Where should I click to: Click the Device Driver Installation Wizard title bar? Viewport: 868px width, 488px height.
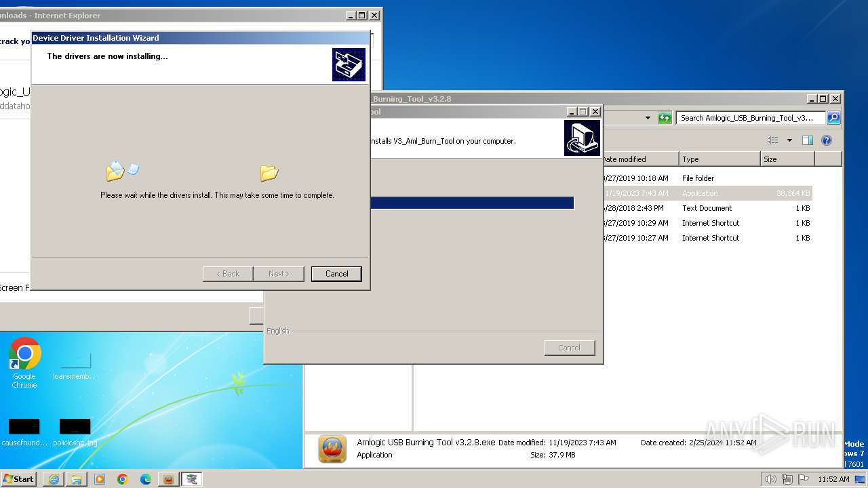tap(200, 38)
